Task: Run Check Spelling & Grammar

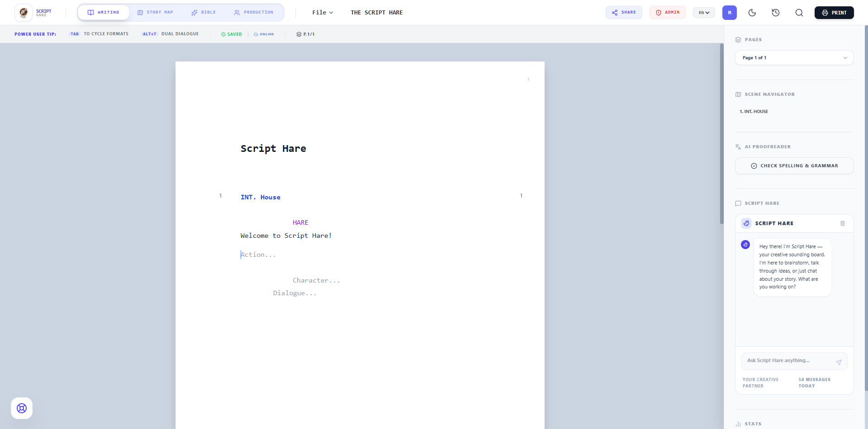Action: click(x=794, y=165)
